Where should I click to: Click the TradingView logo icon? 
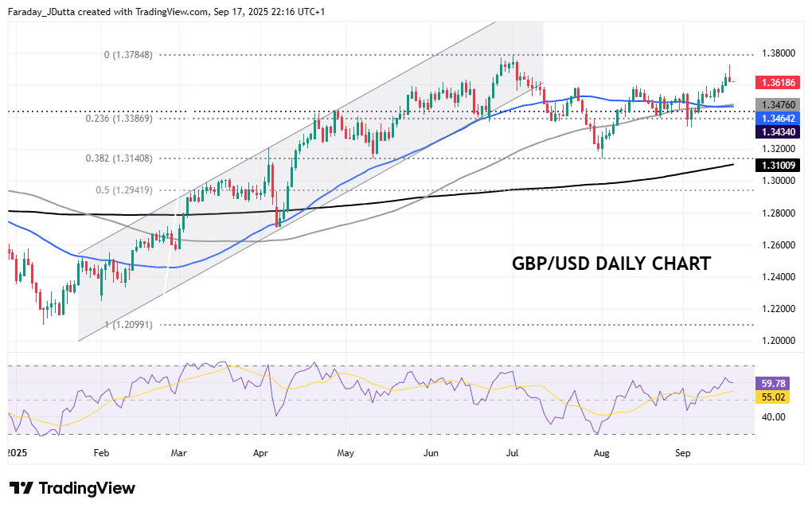pyautogui.click(x=21, y=488)
